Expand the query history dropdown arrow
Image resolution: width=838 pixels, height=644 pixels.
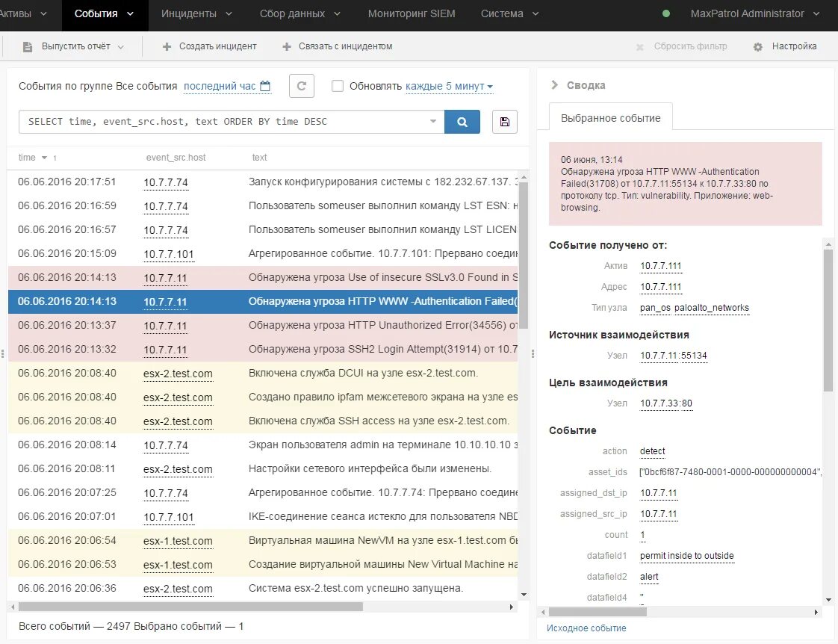433,121
